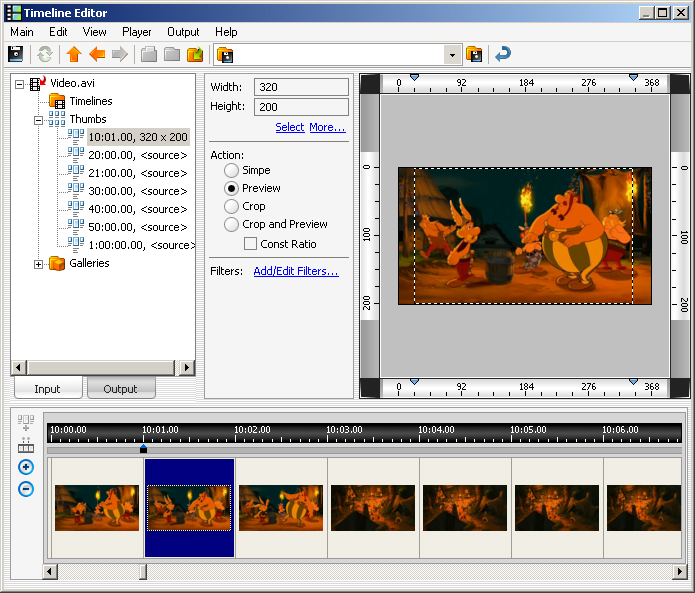
Task: Select the Simpe action radio button
Action: click(231, 170)
